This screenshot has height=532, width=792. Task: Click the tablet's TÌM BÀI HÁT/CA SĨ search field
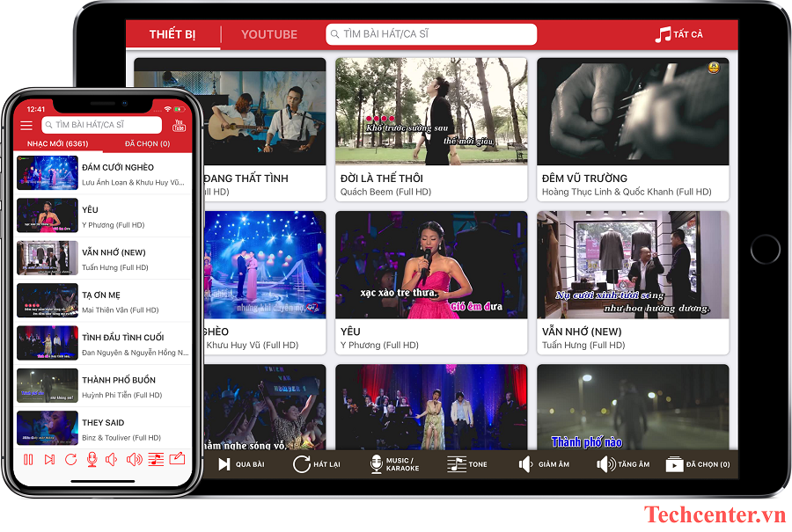431,34
